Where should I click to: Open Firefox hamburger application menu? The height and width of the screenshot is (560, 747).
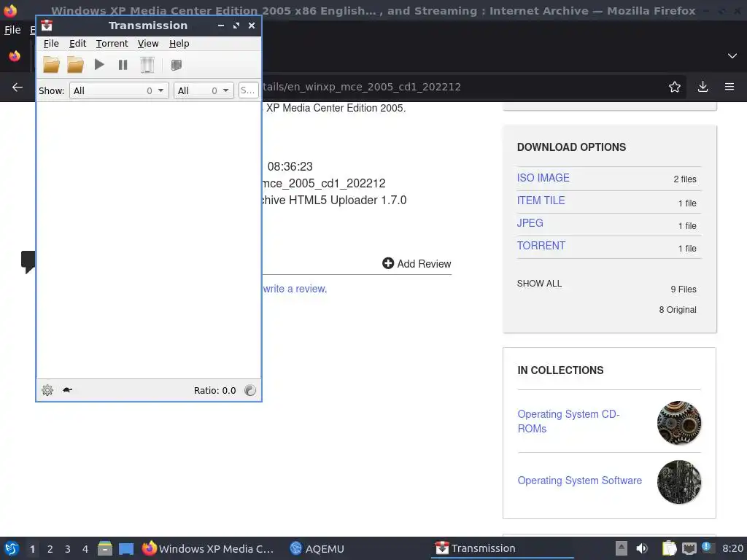[x=729, y=87]
